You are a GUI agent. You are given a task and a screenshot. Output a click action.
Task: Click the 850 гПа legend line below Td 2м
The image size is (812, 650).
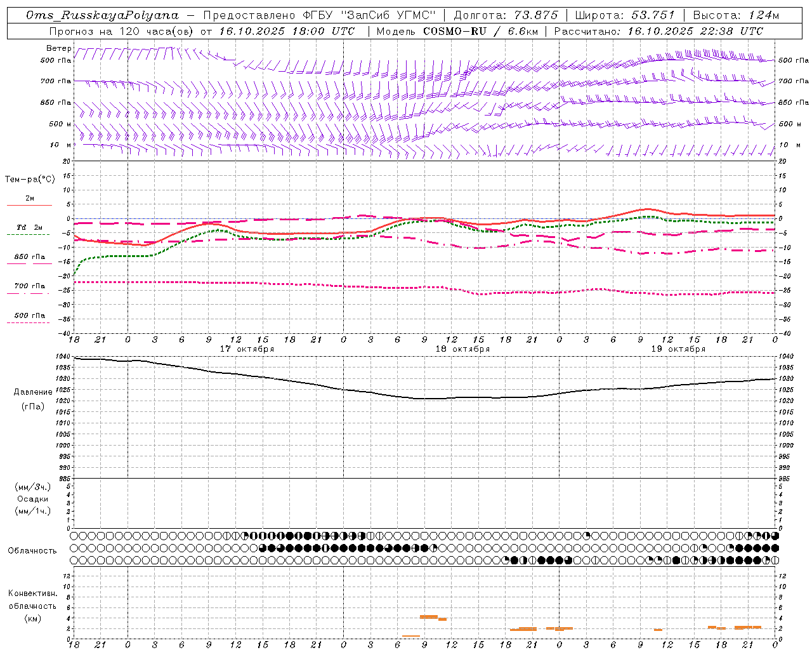[29, 263]
